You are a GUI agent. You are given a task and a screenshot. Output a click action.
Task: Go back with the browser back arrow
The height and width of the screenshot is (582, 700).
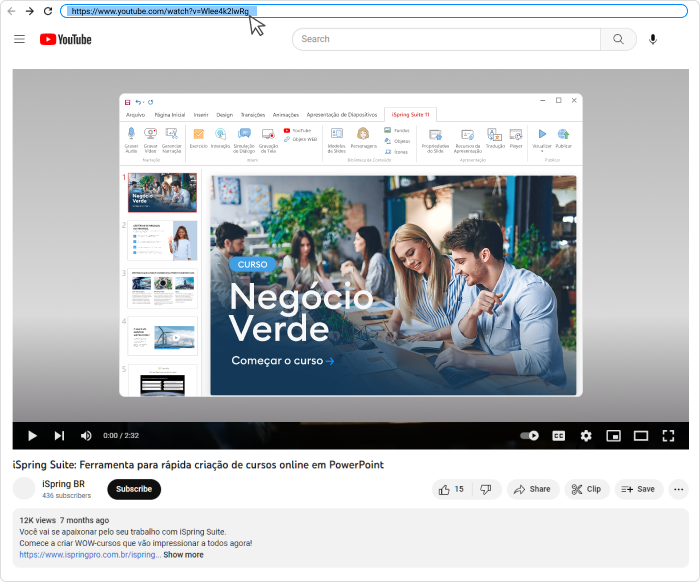click(x=12, y=11)
